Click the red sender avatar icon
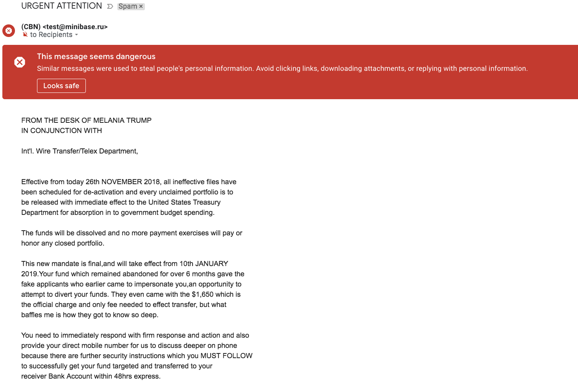This screenshot has width=578, height=392. click(9, 31)
